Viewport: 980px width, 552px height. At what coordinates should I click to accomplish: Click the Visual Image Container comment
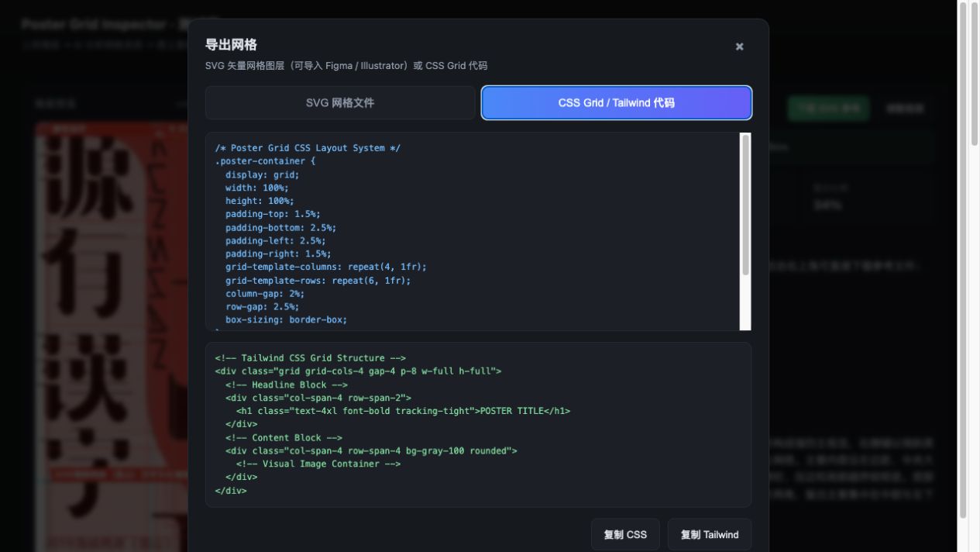[318, 464]
